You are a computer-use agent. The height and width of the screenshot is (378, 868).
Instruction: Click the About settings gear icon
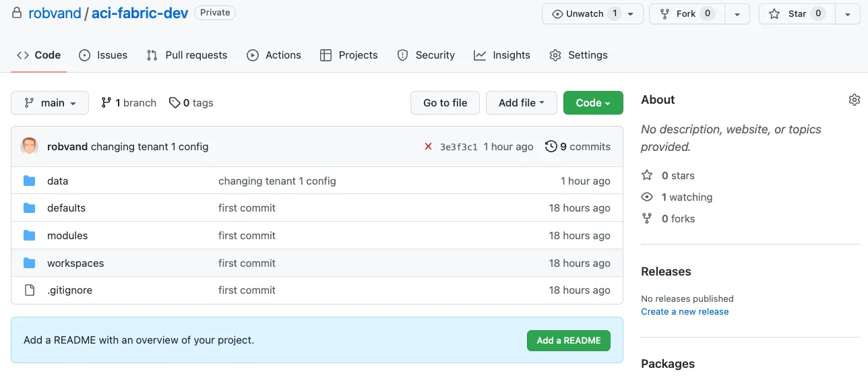[x=854, y=100]
